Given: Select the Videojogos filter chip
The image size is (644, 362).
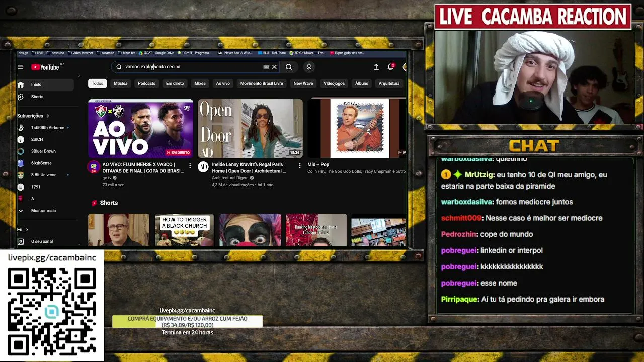Looking at the screenshot, I should (x=334, y=83).
